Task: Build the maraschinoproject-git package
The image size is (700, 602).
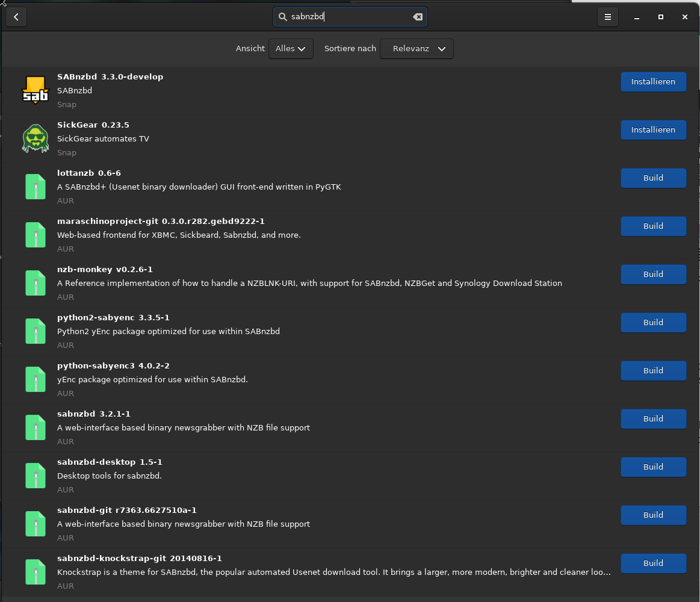Action: click(653, 226)
